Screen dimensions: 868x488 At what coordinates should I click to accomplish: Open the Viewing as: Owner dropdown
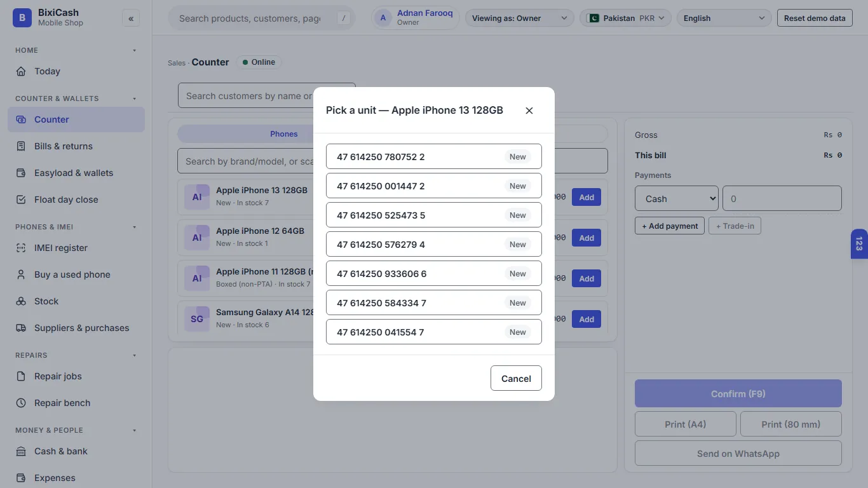tap(519, 18)
